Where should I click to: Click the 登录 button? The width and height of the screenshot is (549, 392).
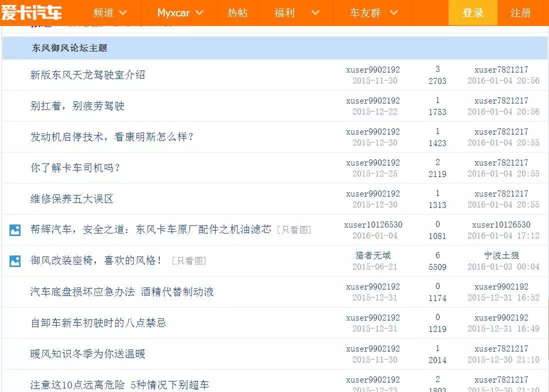click(472, 13)
